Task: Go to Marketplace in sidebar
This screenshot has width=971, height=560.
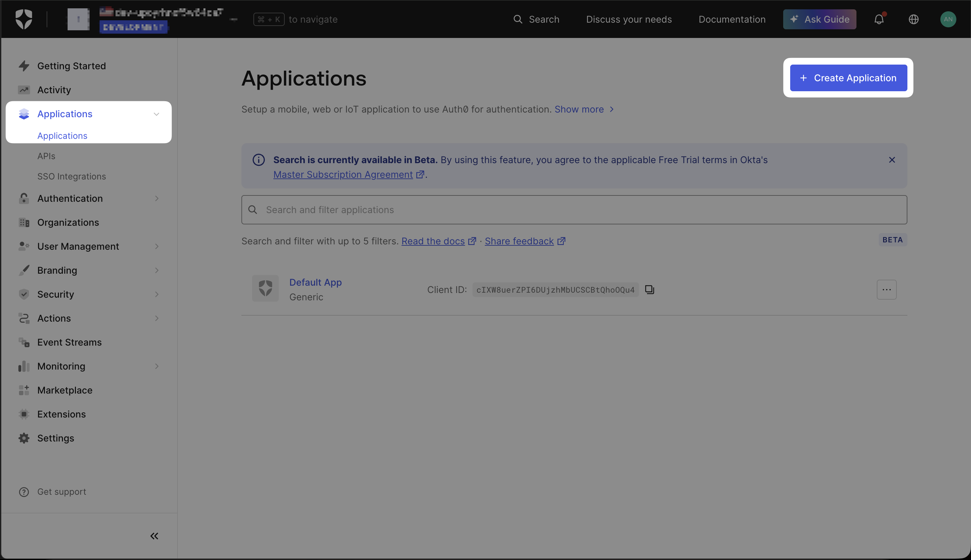Action: (65, 390)
